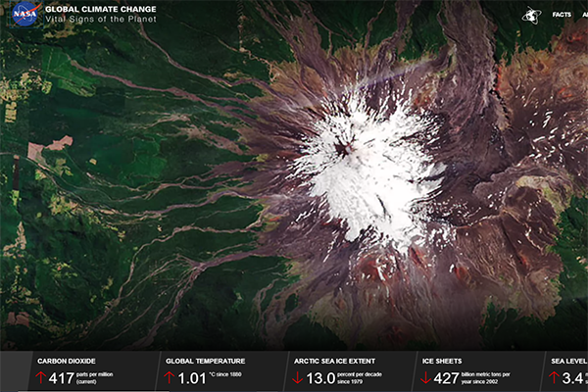
Task: Open the Carbon Dioxide heading
Action: click(x=69, y=361)
